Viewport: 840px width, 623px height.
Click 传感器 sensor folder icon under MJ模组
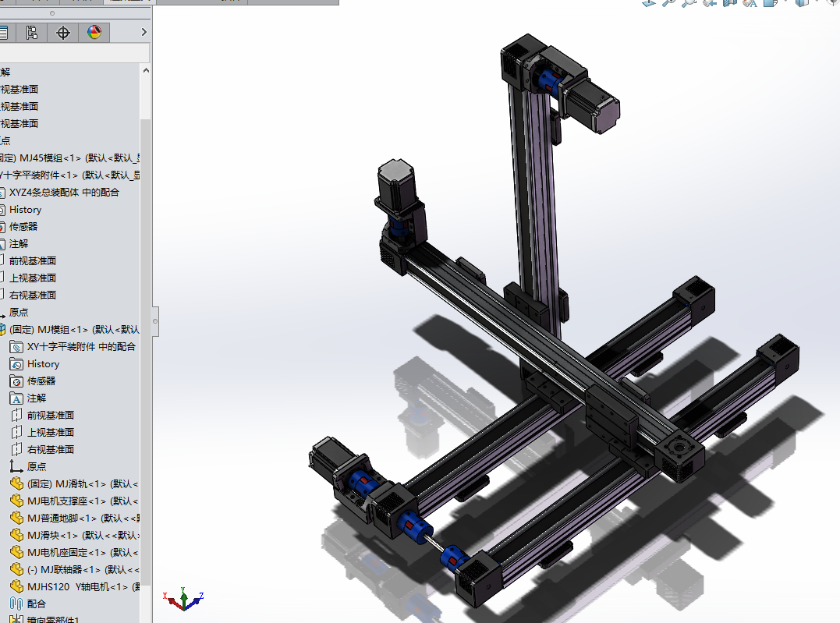click(16, 381)
